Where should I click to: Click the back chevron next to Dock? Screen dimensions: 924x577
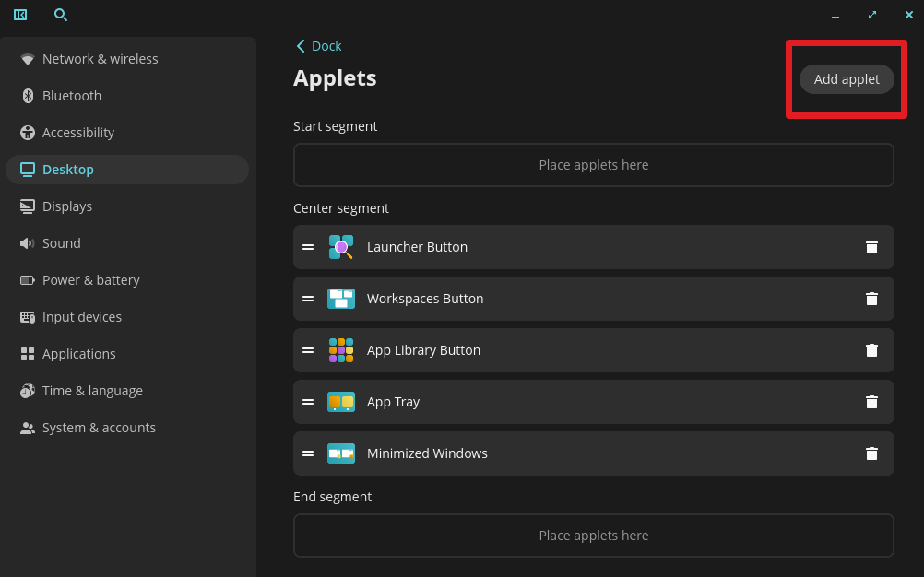pos(300,45)
